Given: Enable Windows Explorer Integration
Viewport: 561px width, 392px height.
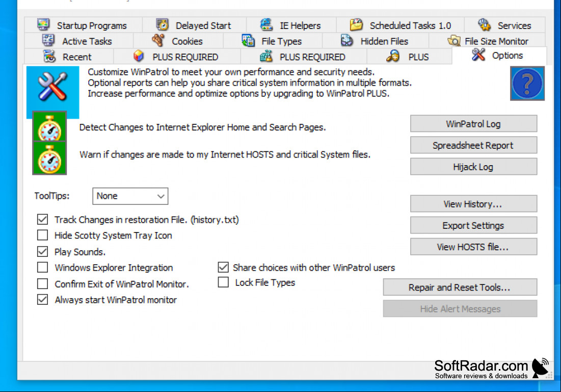Looking at the screenshot, I should click(43, 267).
